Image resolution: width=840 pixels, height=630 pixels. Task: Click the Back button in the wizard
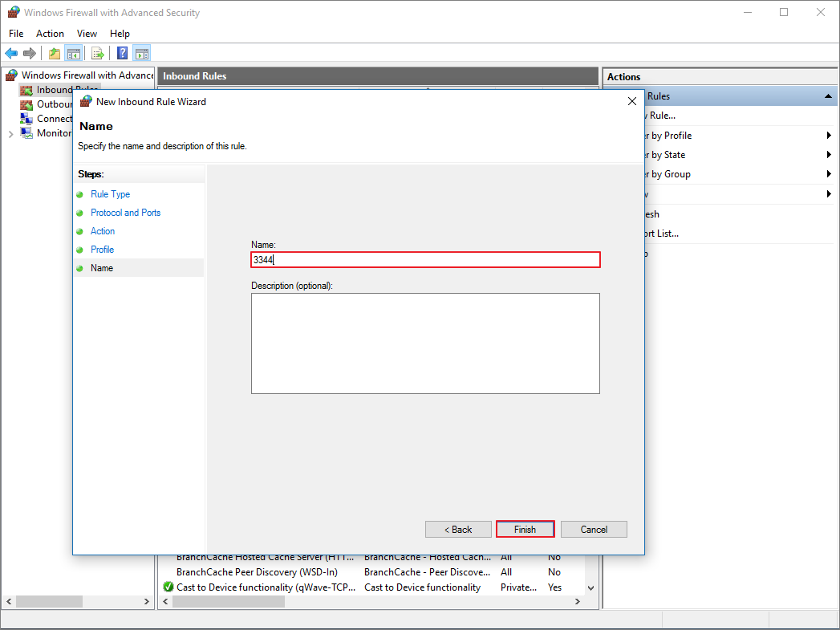[458, 530]
